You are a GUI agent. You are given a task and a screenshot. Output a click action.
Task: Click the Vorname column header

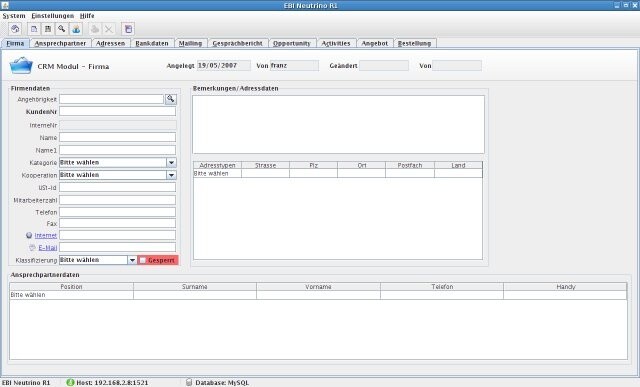tap(318, 287)
